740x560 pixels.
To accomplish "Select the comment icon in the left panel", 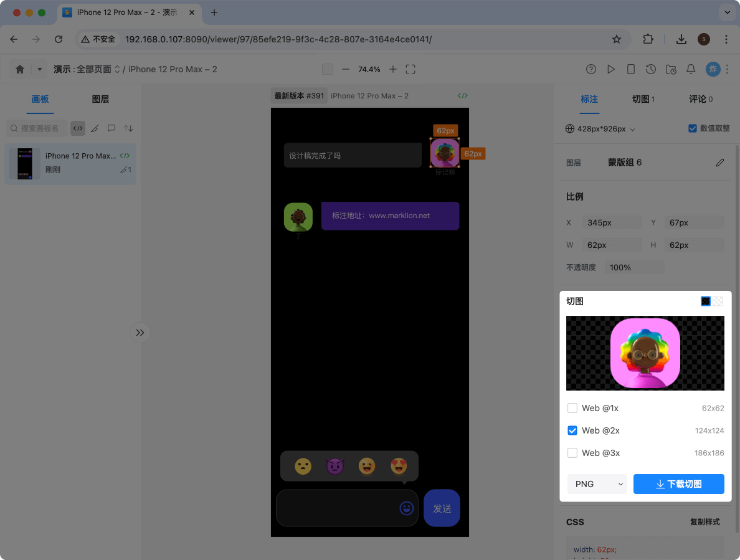I will click(x=111, y=128).
